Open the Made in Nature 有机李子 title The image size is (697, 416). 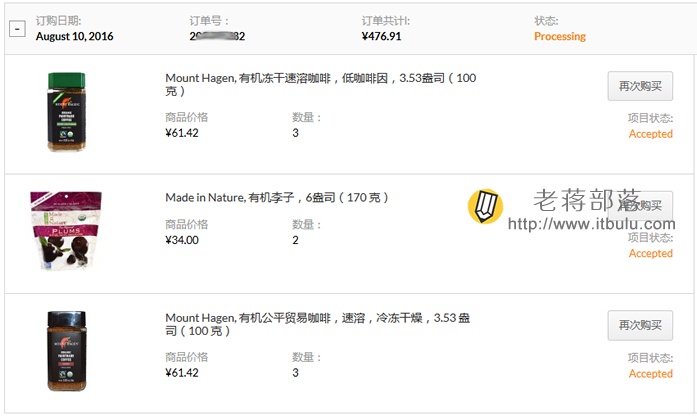[277, 197]
